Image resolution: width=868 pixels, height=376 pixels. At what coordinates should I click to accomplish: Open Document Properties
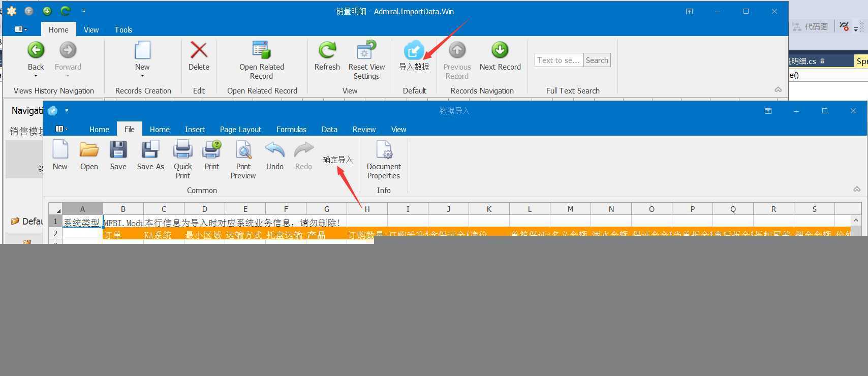pyautogui.click(x=384, y=150)
